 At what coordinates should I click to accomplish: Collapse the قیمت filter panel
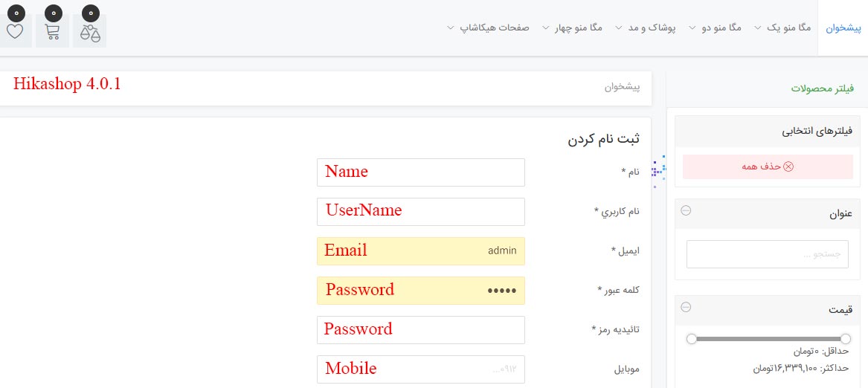(686, 306)
